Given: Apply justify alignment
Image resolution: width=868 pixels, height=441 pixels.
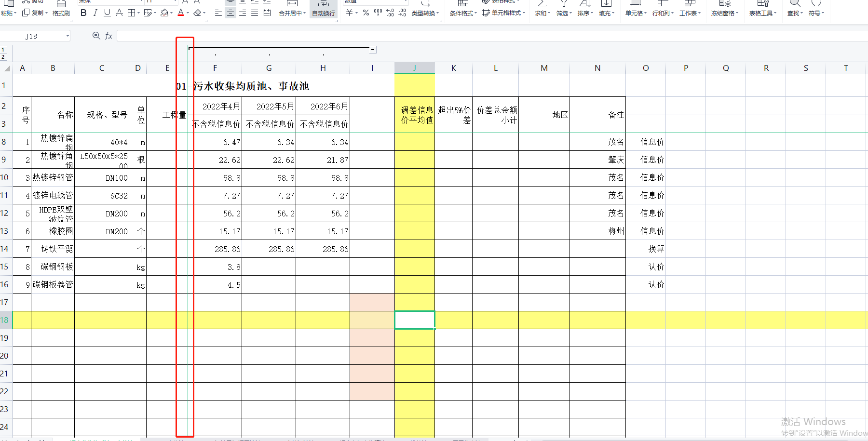Looking at the screenshot, I should click(255, 13).
